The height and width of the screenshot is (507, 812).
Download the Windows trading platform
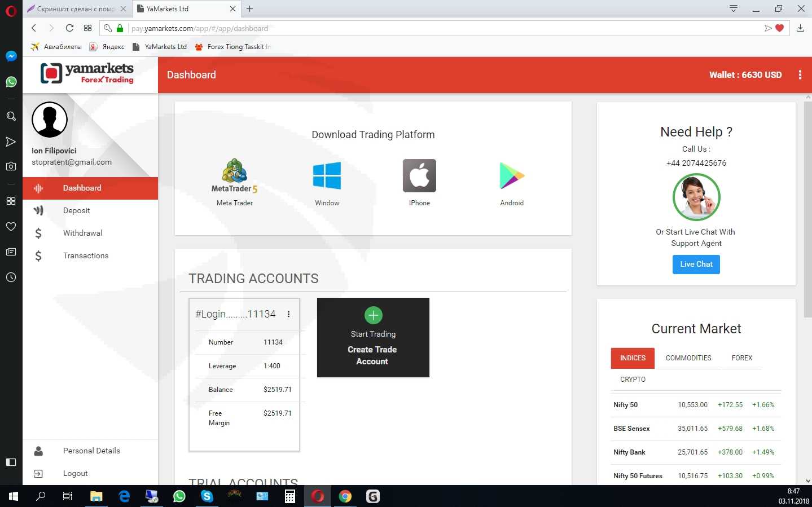(327, 175)
